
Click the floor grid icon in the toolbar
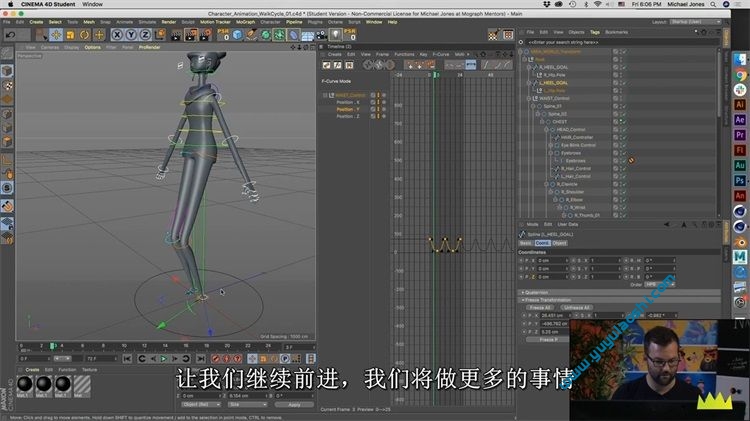(308, 35)
